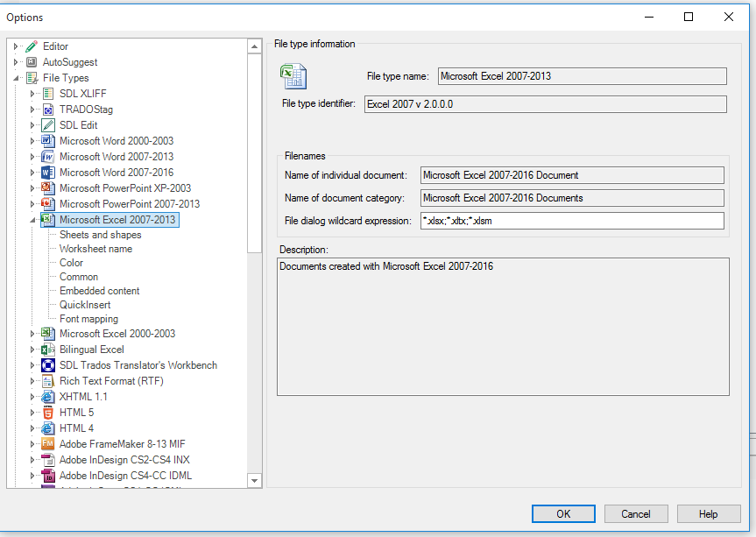Open the Worksheet name settings
Screen dimensions: 756x537
click(x=96, y=249)
